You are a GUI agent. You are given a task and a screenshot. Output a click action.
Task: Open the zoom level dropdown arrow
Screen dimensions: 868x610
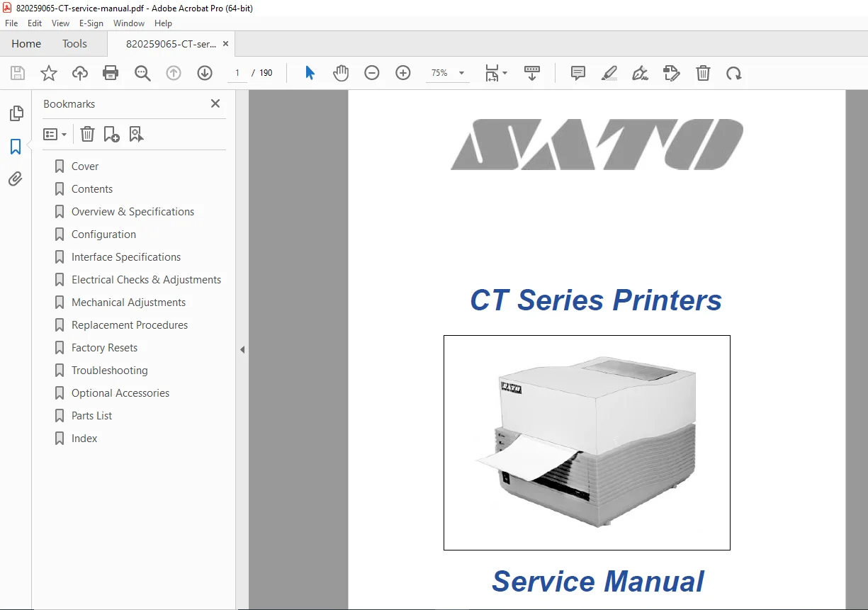[x=462, y=73]
